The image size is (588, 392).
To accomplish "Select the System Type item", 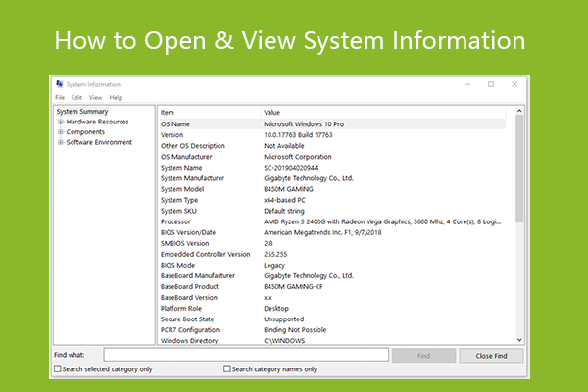I will (x=179, y=200).
